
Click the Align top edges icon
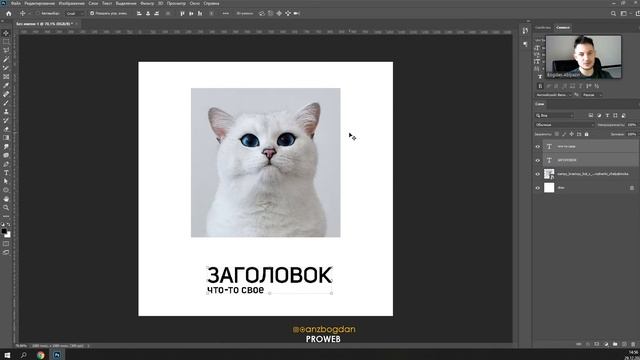tap(182, 13)
